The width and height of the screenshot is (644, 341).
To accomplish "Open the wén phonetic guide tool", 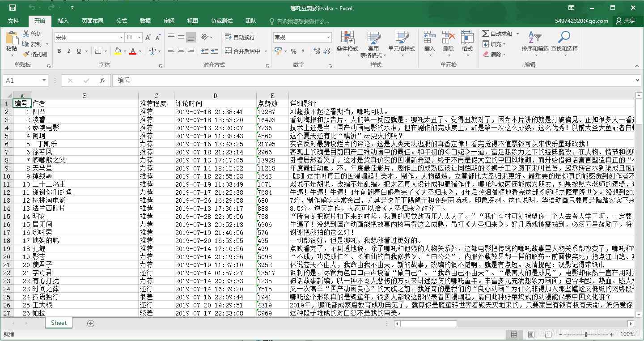I will pyautogui.click(x=152, y=51).
